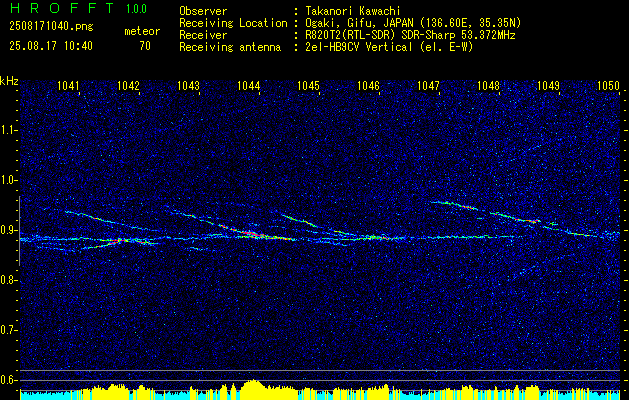Click the Receiving Location label
Image resolution: width=629 pixels, height=400 pixels.
(233, 23)
